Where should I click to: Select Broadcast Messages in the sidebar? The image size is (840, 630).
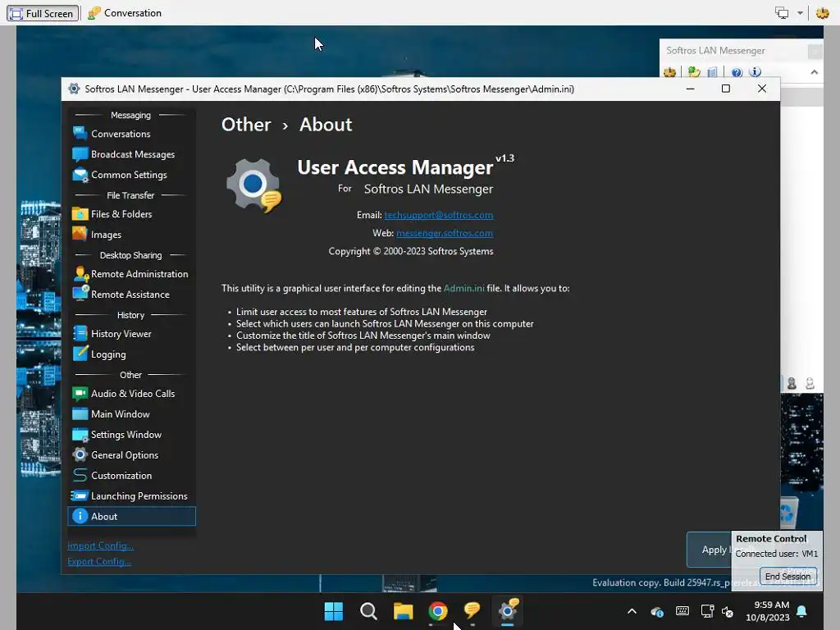point(131,154)
